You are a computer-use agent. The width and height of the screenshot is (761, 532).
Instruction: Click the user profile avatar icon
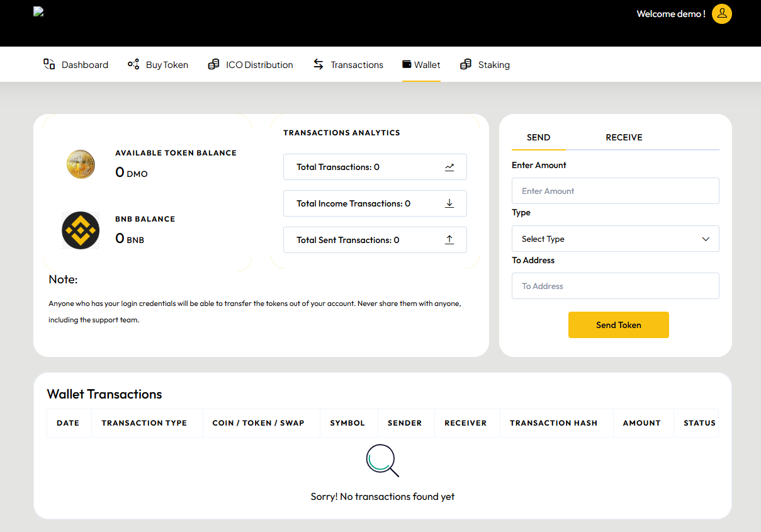click(x=721, y=14)
